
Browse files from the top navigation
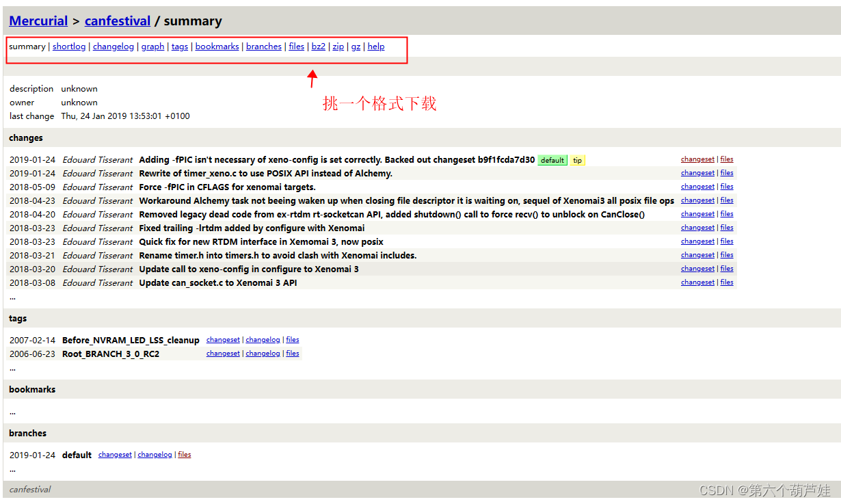coord(297,47)
